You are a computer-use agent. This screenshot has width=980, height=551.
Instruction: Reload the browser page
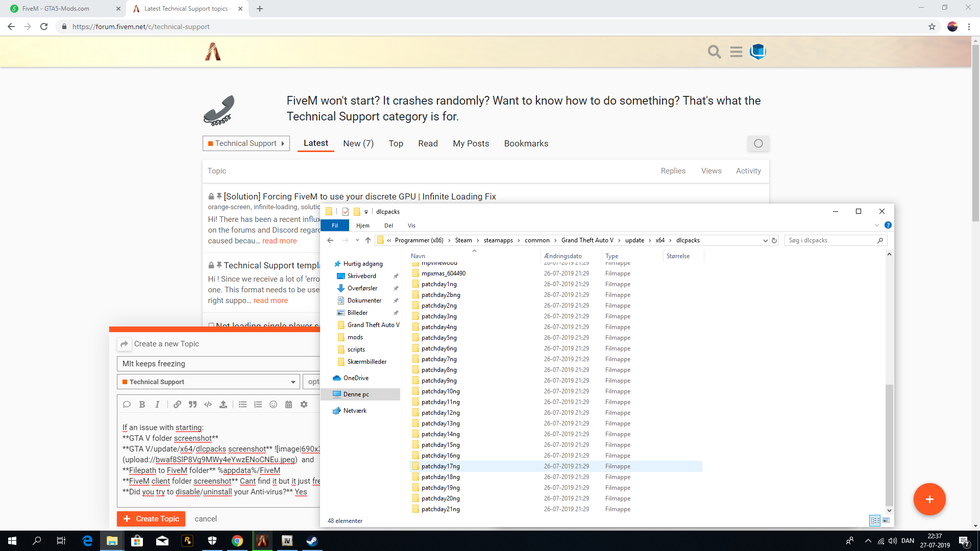[x=44, y=27]
